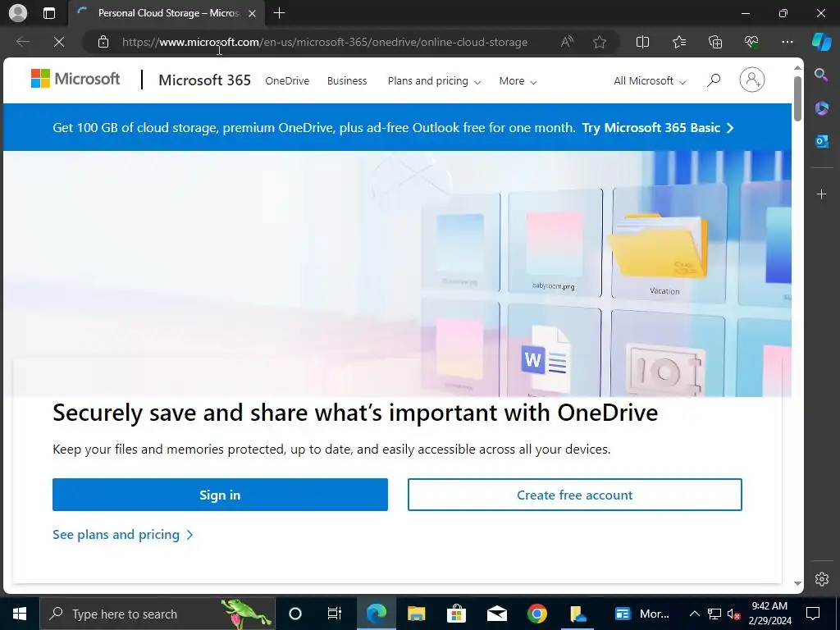Open Microsoft 365 sidebar app

tap(821, 108)
